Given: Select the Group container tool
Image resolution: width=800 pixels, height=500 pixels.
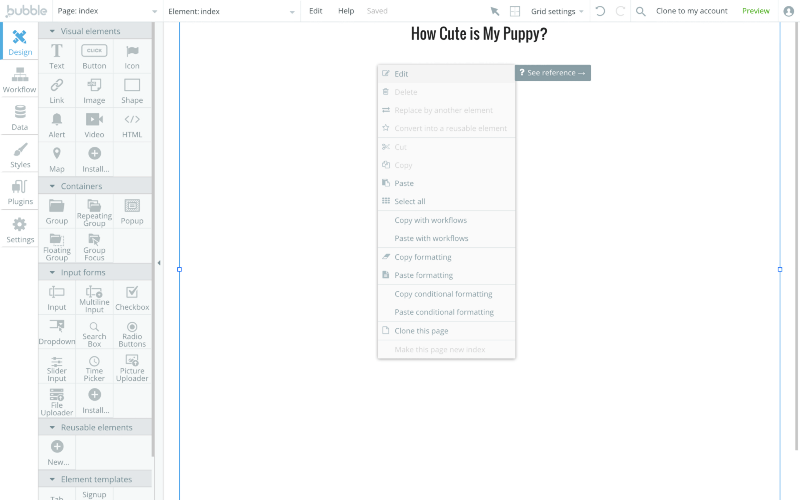Looking at the screenshot, I should [57, 212].
